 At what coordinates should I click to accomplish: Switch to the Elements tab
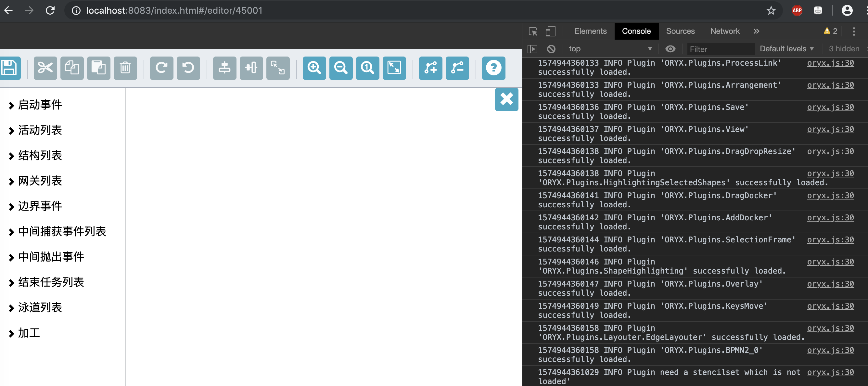590,31
